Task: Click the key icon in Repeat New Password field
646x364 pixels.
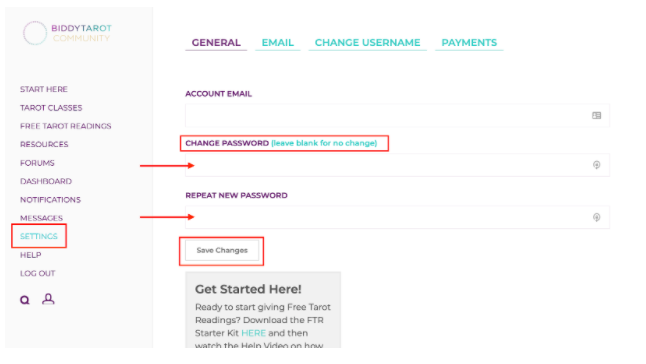Action: [596, 217]
